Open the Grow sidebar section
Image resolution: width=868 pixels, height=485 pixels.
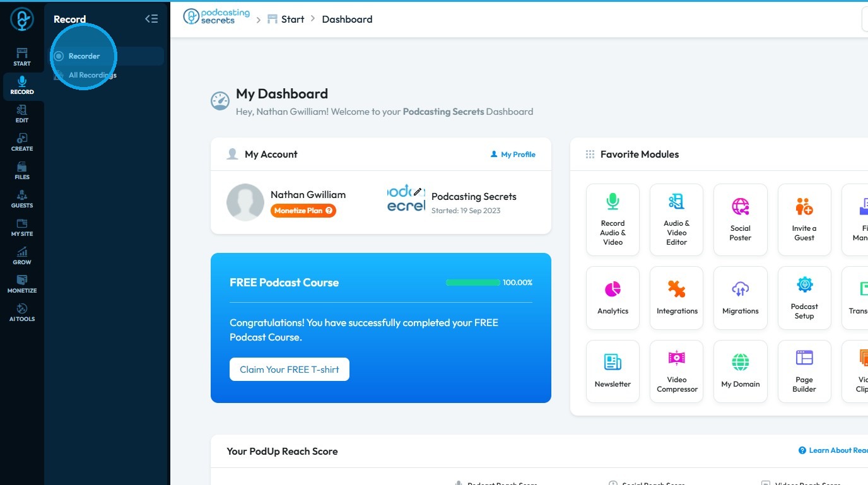[22, 256]
